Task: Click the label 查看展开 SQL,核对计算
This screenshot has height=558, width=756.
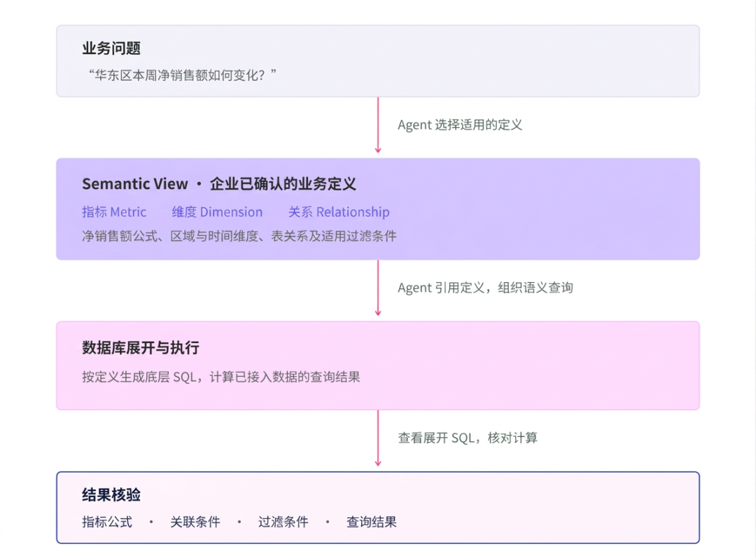Action: point(468,438)
